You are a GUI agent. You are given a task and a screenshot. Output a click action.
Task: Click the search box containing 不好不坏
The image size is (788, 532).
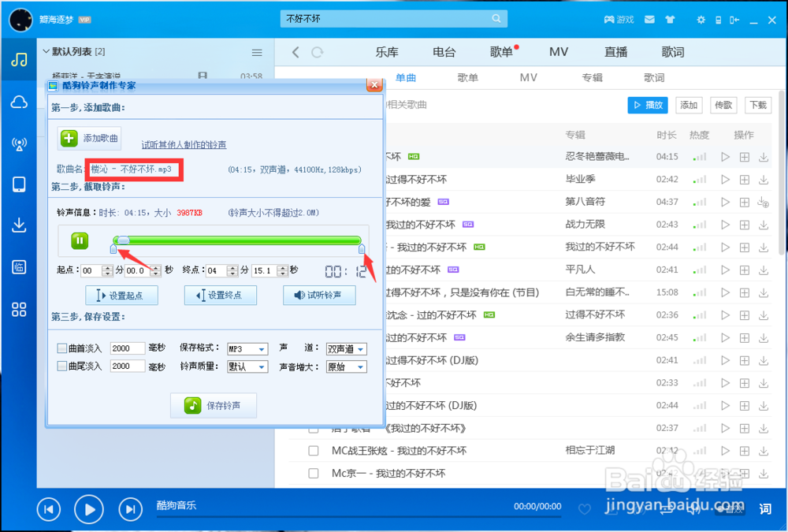[x=394, y=19]
